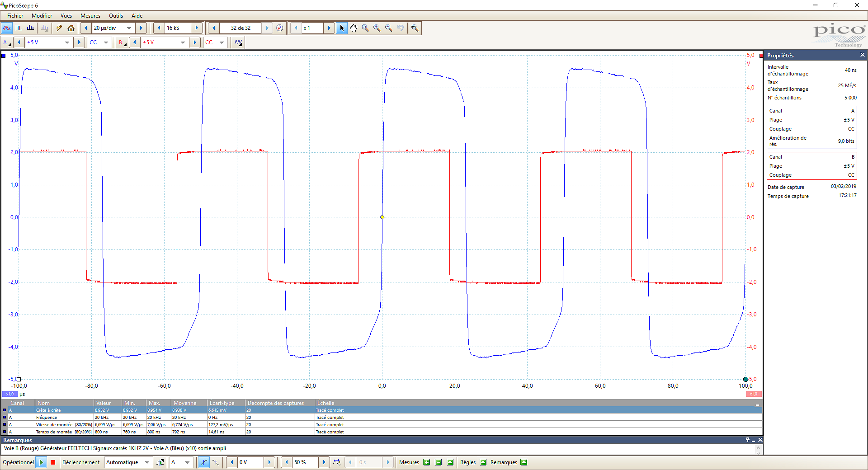Increase sample count 16 kS
868x470 pixels.
tap(197, 28)
